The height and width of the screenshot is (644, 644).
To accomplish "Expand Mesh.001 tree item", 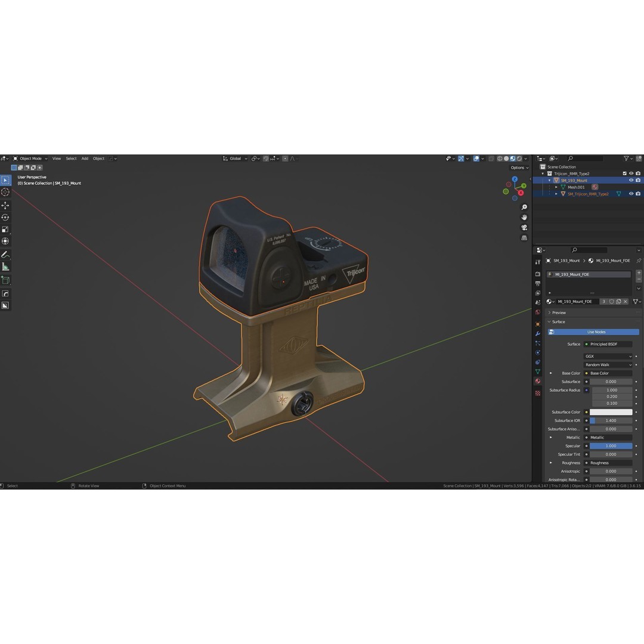I will pyautogui.click(x=556, y=187).
